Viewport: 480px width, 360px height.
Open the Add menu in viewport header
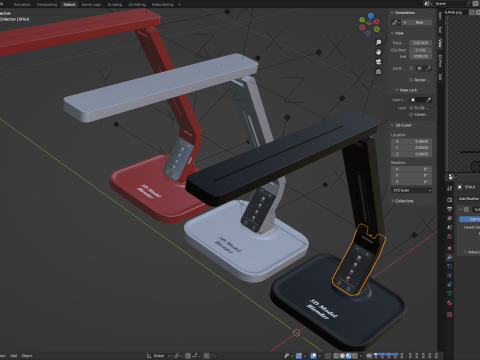click(14, 356)
